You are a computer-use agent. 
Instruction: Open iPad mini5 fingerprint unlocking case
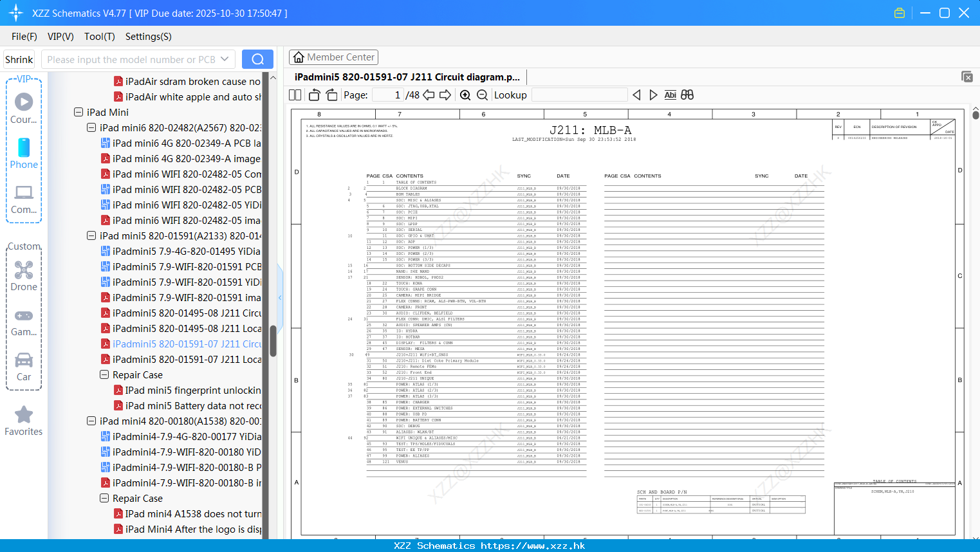click(187, 390)
